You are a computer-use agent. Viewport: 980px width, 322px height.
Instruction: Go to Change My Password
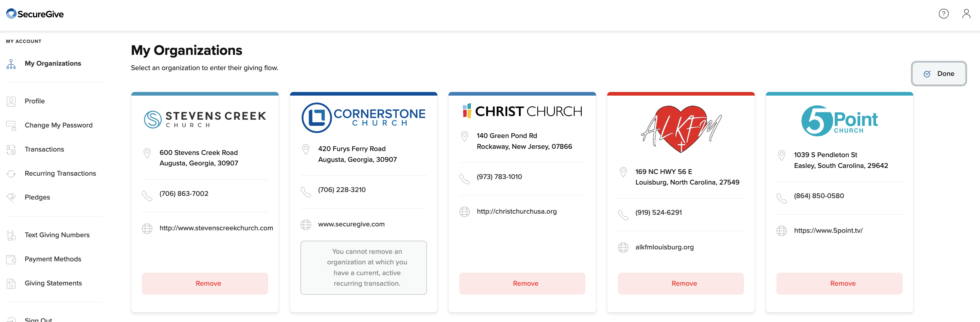(58, 125)
